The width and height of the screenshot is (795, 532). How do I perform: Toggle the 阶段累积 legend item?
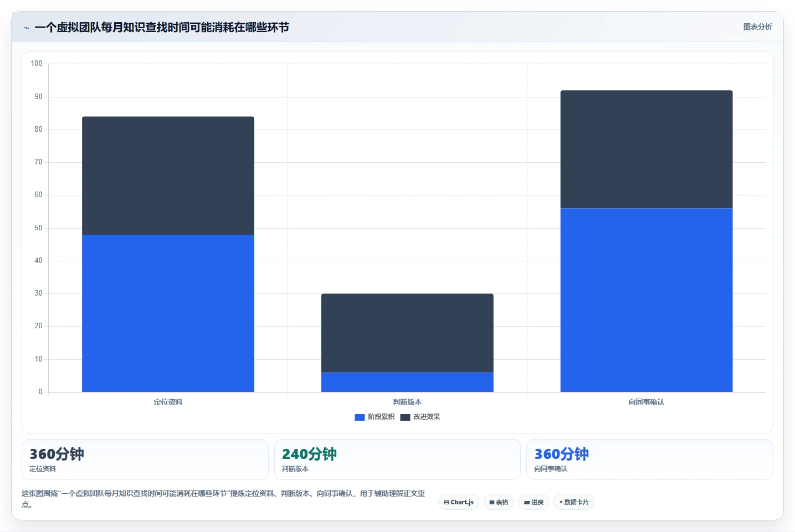(375, 417)
